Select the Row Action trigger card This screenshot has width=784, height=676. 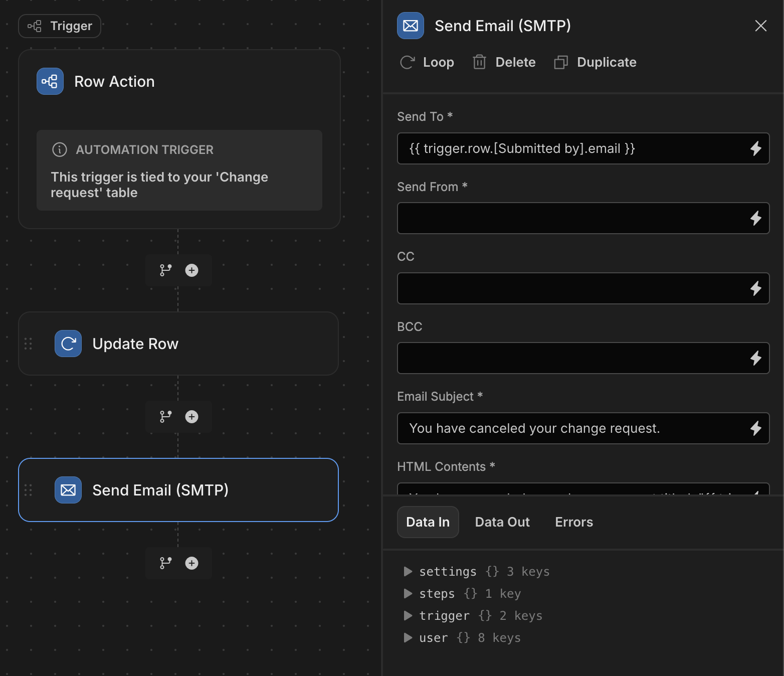tap(179, 139)
